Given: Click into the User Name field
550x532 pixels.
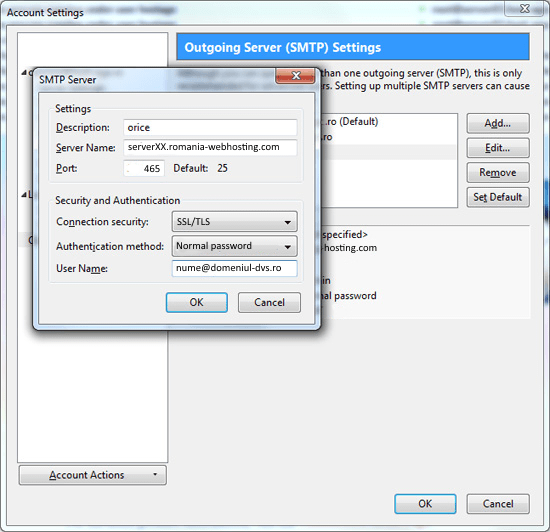Looking at the screenshot, I should pyautogui.click(x=234, y=268).
